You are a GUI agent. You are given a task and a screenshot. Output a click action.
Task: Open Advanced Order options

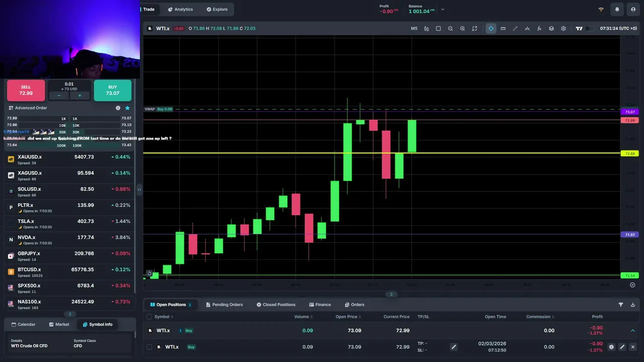pyautogui.click(x=28, y=108)
